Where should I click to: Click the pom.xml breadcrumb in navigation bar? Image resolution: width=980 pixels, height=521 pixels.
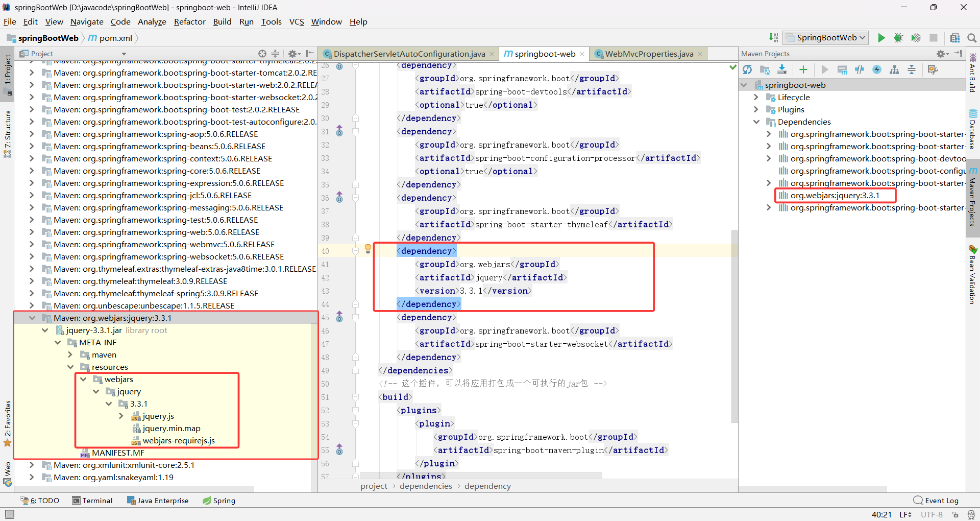point(110,38)
